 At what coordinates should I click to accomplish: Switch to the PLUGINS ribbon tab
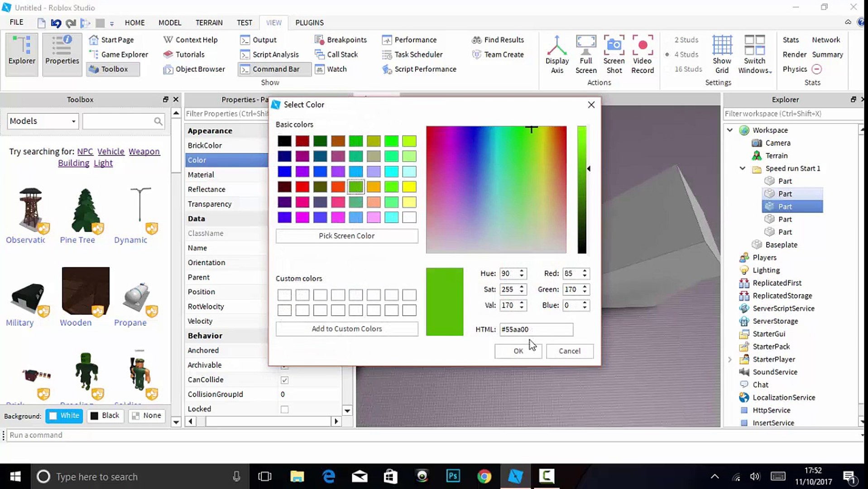[309, 23]
